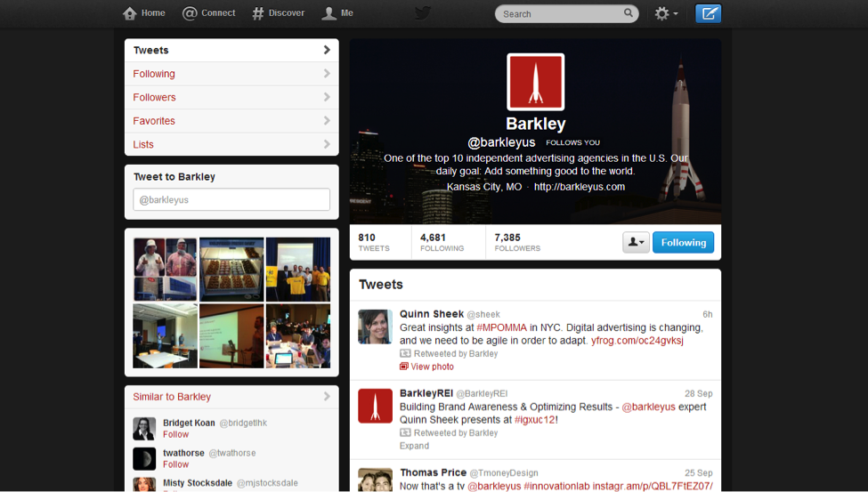
Task: Click the chevron beside Followers
Action: click(327, 97)
